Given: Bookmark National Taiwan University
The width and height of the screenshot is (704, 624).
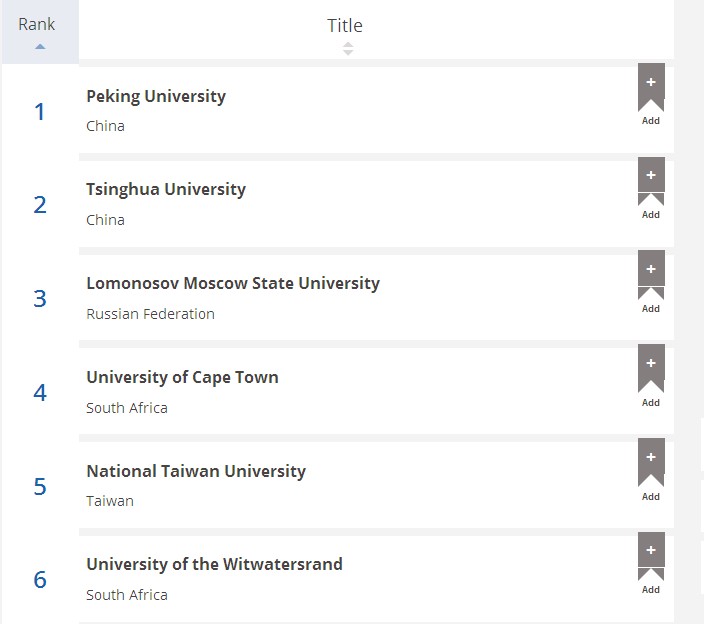Looking at the screenshot, I should coord(651,463).
